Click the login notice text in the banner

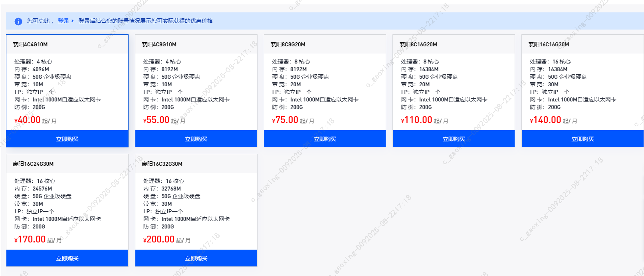pyautogui.click(x=145, y=21)
